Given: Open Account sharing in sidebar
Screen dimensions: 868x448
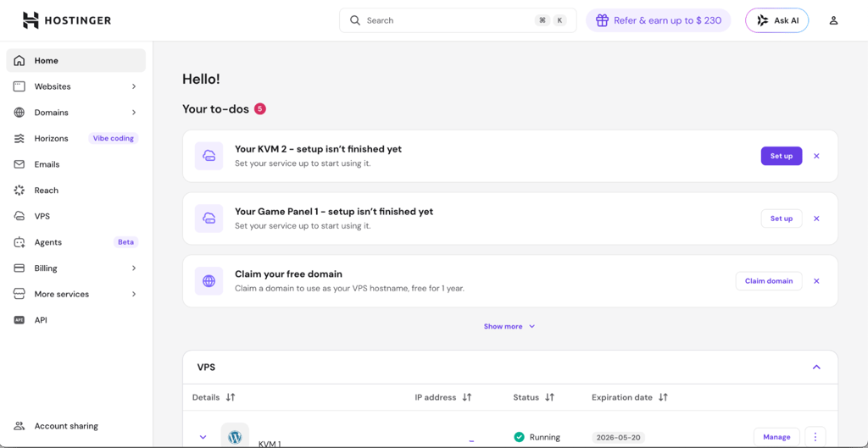Looking at the screenshot, I should [75, 426].
